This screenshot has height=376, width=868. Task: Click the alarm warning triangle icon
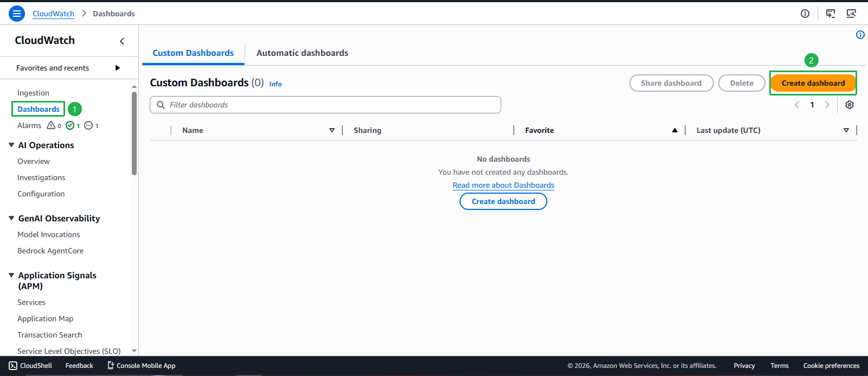(51, 125)
